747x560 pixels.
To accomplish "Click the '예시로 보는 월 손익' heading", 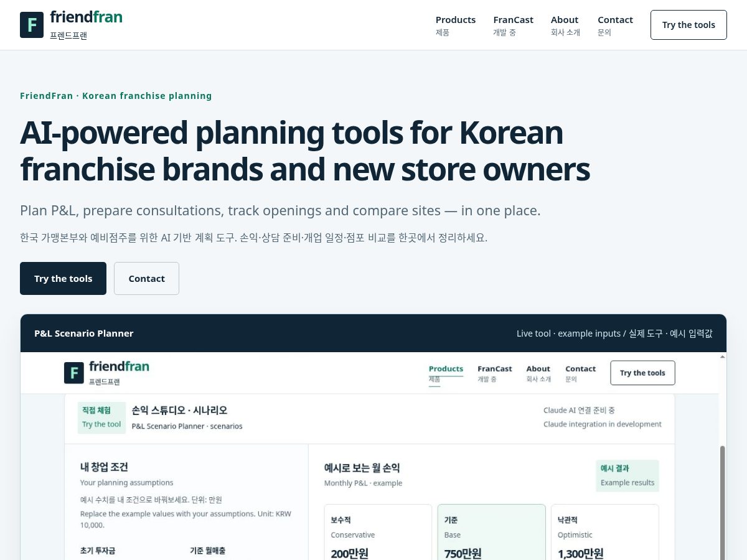I will tap(362, 468).
